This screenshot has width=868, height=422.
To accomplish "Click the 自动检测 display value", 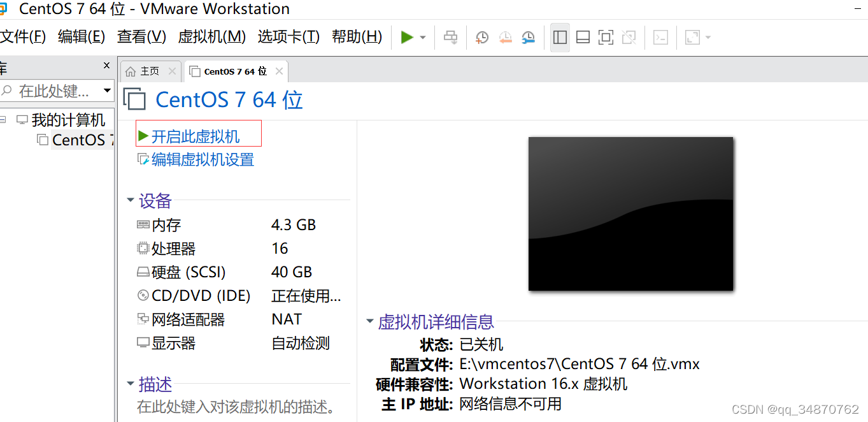I will tap(301, 343).
